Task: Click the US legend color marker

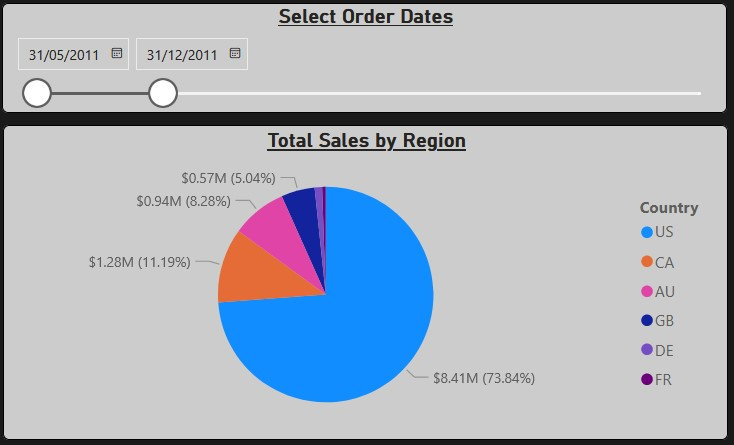Action: [x=646, y=233]
